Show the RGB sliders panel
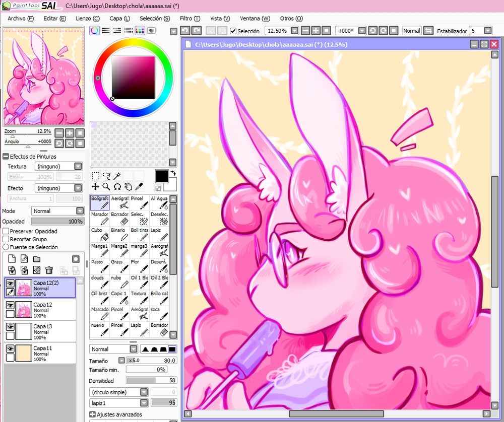This screenshot has width=504, height=422. pyautogui.click(x=106, y=31)
